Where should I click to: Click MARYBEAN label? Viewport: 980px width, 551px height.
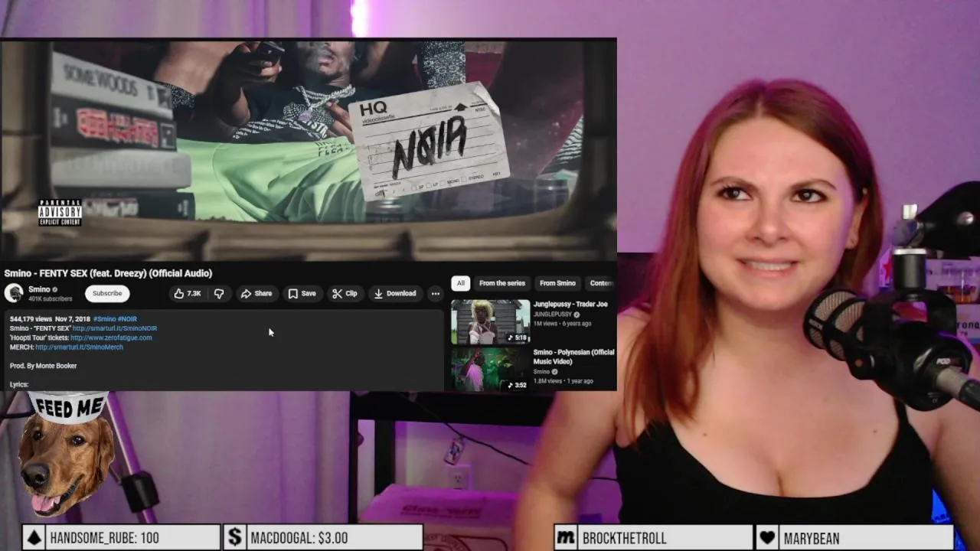[x=812, y=538]
